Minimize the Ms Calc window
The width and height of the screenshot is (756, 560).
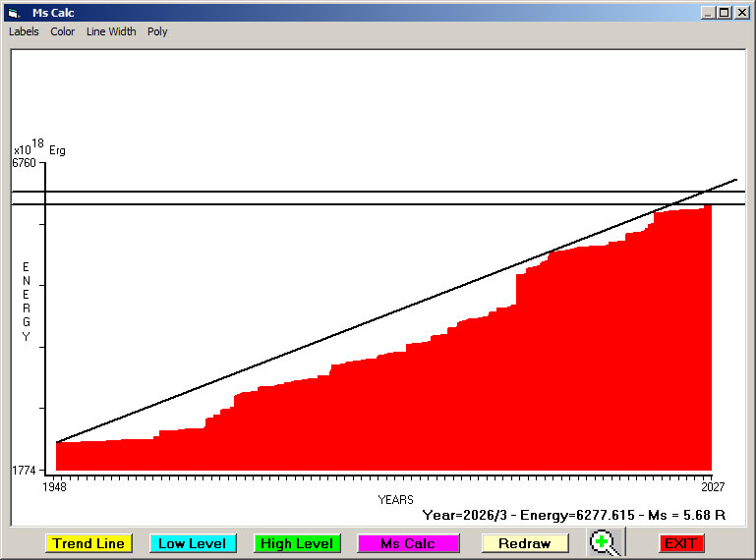pyautogui.click(x=708, y=13)
